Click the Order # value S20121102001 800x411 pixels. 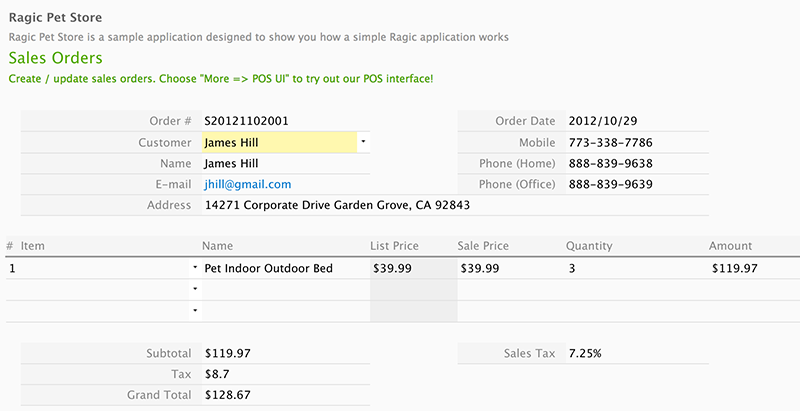point(247,121)
